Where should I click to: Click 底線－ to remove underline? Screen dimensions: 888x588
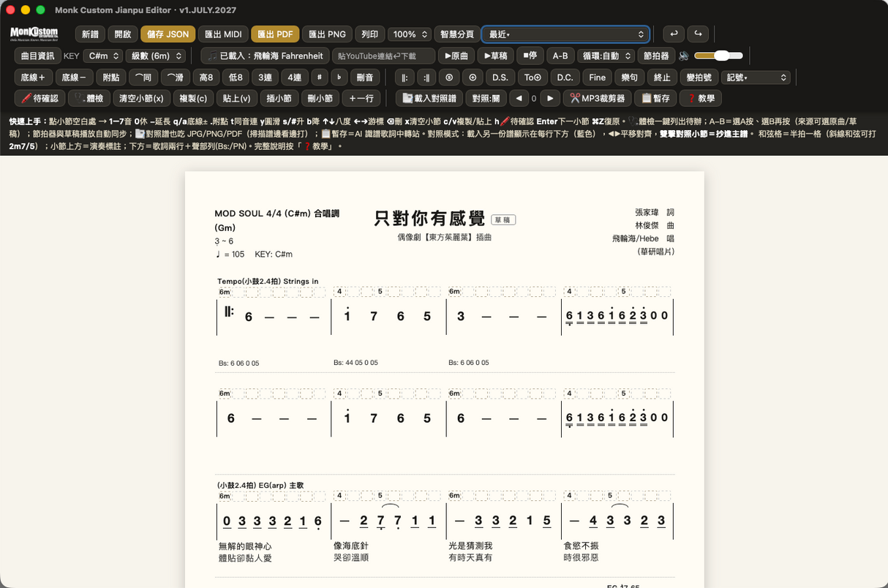click(74, 77)
